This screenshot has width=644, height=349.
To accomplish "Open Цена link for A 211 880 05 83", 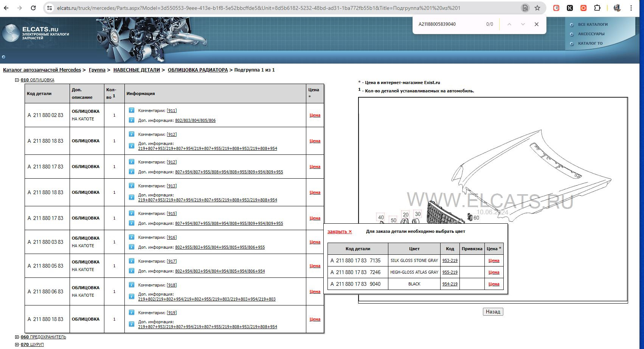I will [x=315, y=266].
